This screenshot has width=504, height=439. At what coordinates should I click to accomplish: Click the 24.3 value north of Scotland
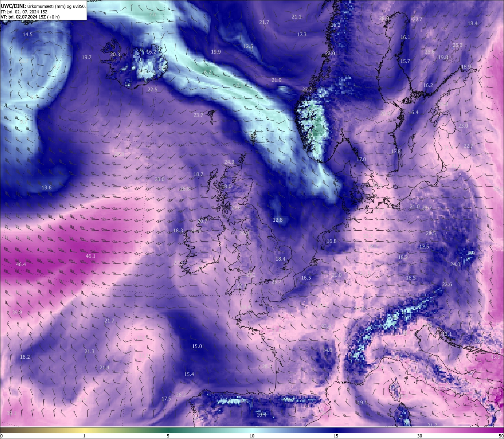(x=229, y=162)
